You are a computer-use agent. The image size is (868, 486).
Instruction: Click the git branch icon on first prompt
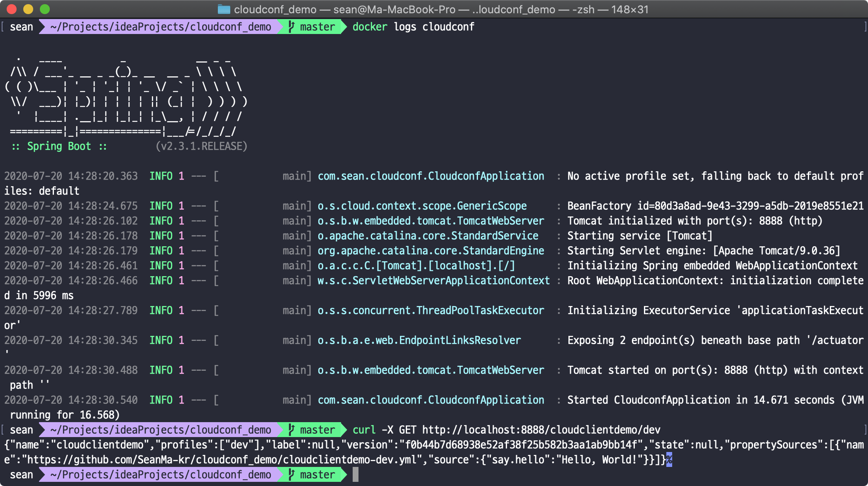(x=291, y=27)
